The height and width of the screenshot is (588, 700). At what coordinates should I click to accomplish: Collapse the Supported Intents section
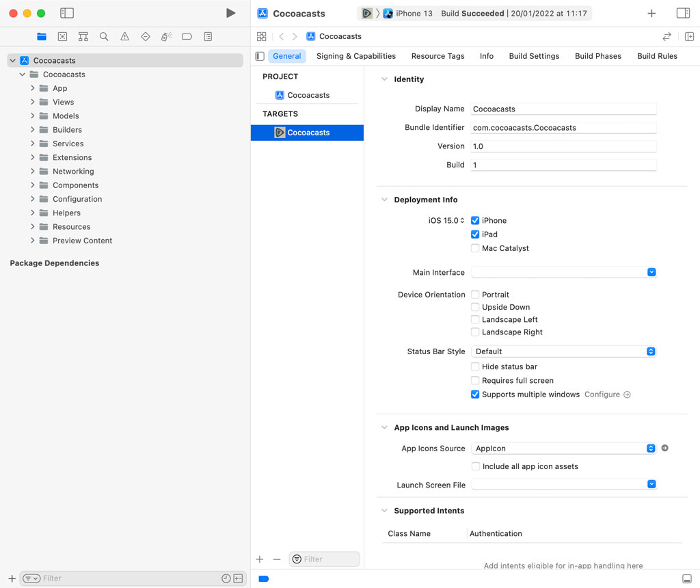384,511
